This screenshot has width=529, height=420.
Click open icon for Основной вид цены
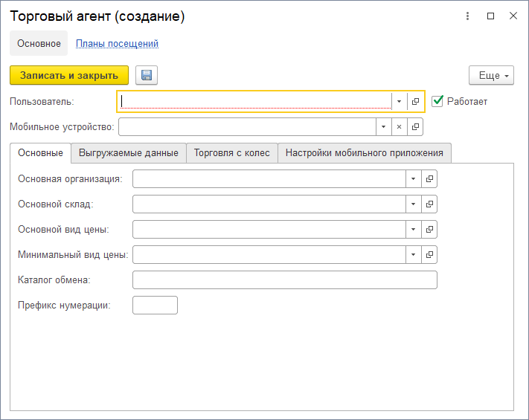[429, 230]
